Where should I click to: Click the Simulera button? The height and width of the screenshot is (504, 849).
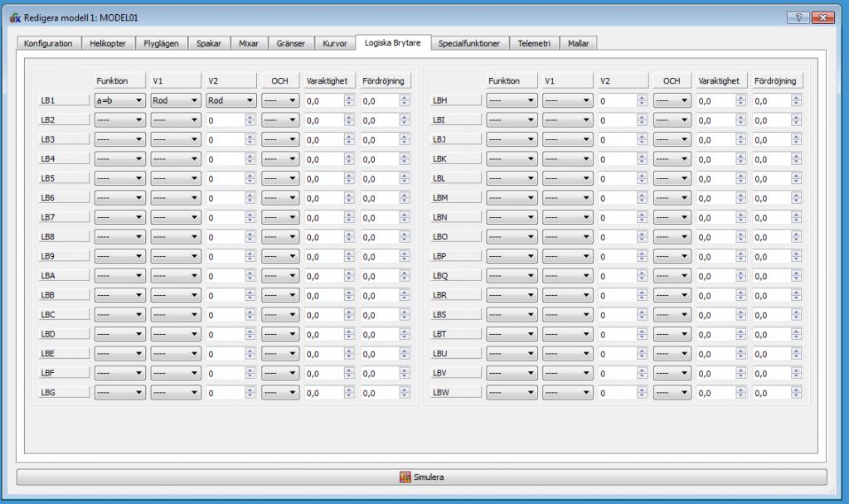(422, 477)
